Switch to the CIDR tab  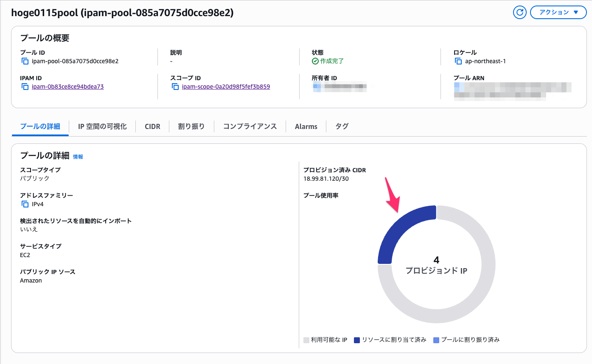[152, 126]
